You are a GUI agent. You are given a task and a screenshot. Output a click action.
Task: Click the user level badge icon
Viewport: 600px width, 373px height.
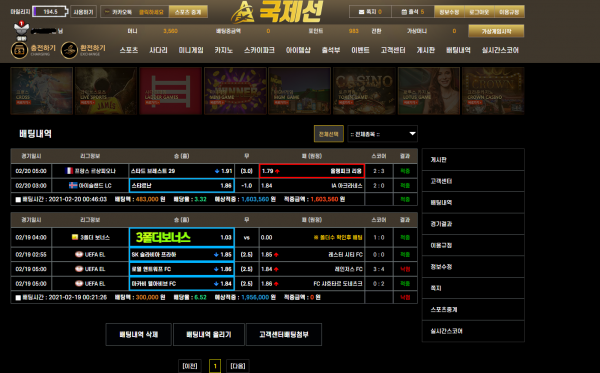pos(21,30)
